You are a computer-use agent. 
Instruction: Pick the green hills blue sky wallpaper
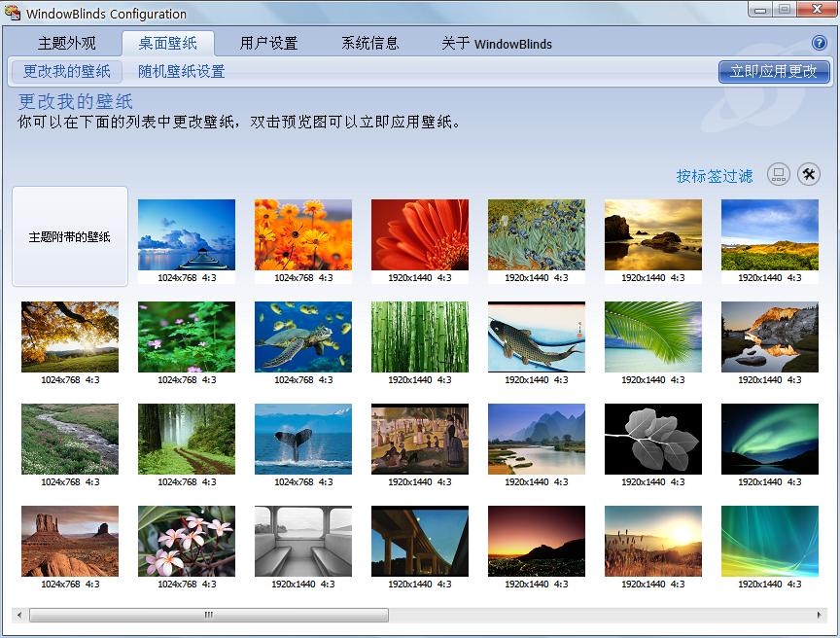[770, 234]
